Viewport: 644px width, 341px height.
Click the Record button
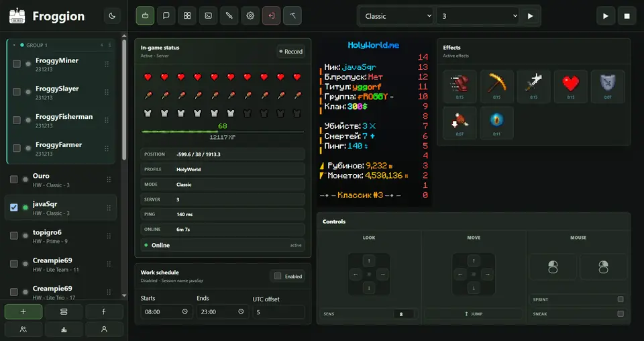point(290,52)
